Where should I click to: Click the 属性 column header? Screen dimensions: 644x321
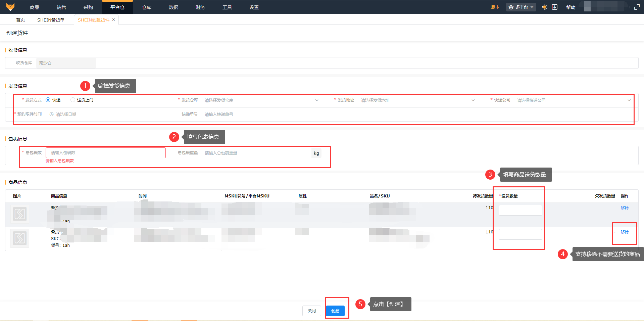coord(303,196)
